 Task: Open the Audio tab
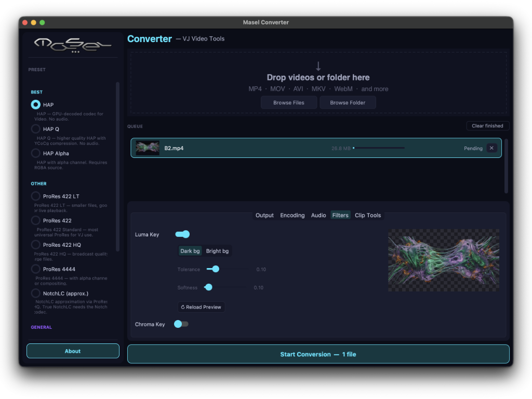tap(318, 215)
